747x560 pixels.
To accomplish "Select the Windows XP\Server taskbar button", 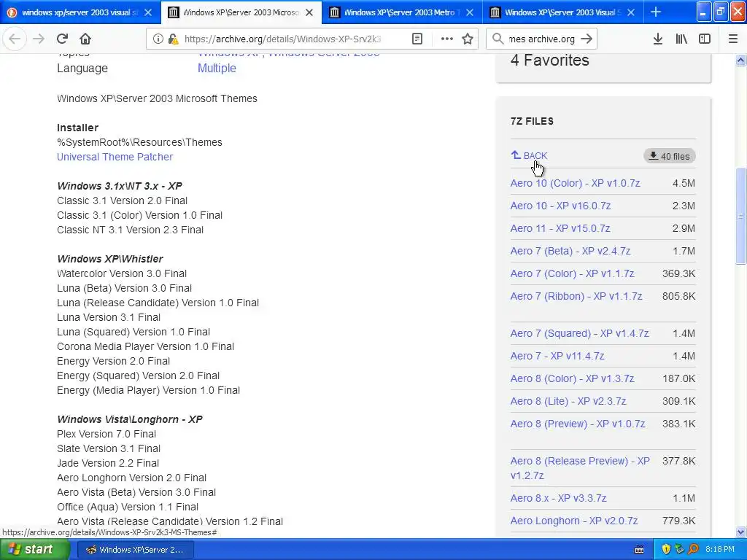I will click(135, 550).
